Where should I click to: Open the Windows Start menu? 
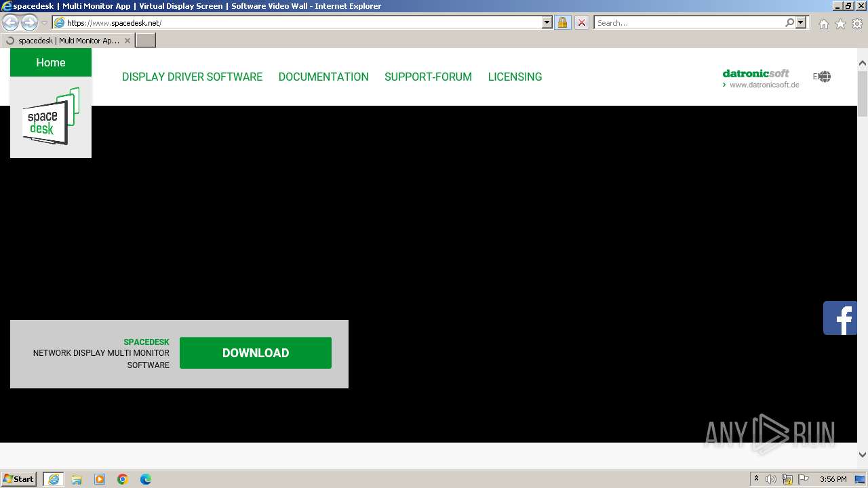click(19, 479)
